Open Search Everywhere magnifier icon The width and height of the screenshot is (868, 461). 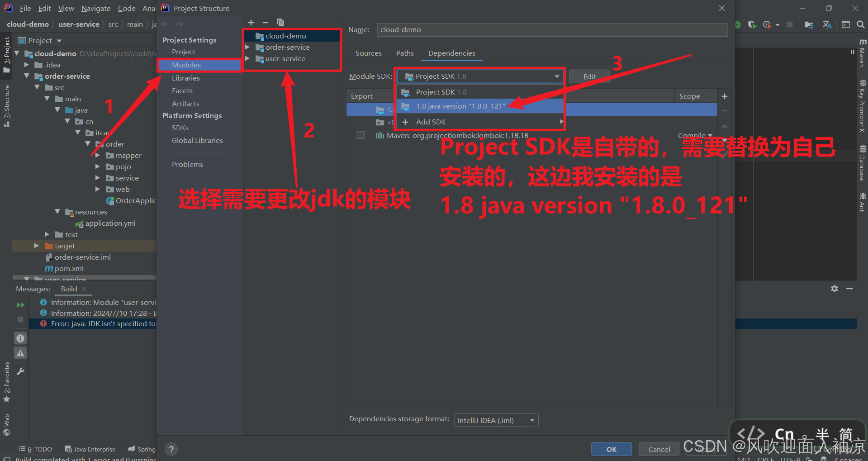860,24
